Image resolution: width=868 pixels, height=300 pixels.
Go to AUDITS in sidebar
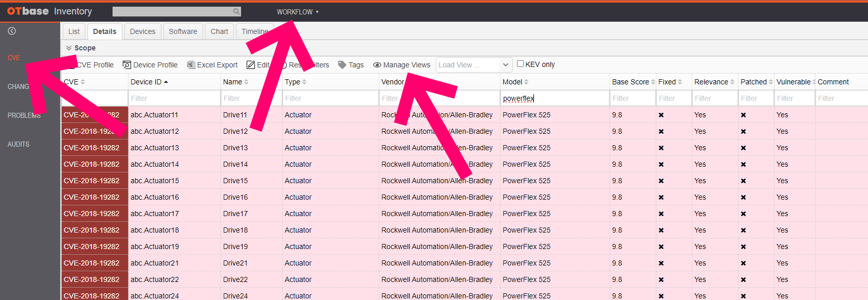coord(19,144)
